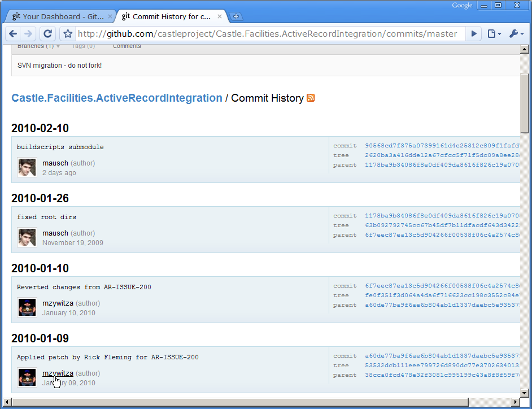Click the horizontal scrollbar thumb

pyautogui.click(x=240, y=402)
